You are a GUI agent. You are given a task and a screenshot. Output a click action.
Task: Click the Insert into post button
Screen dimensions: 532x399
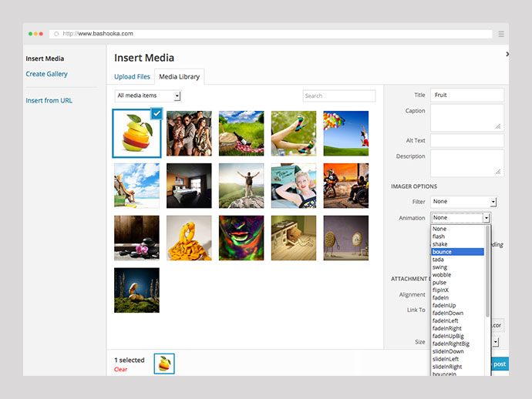[x=500, y=364]
